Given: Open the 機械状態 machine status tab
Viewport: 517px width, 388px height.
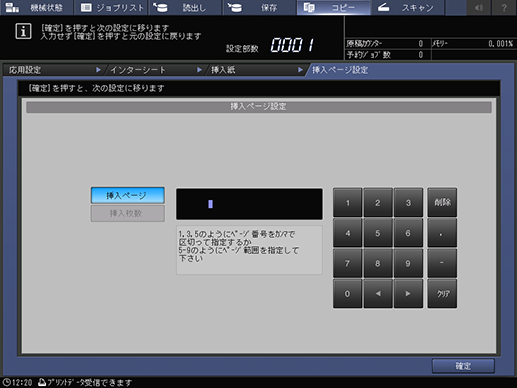Looking at the screenshot, I should coord(36,7).
